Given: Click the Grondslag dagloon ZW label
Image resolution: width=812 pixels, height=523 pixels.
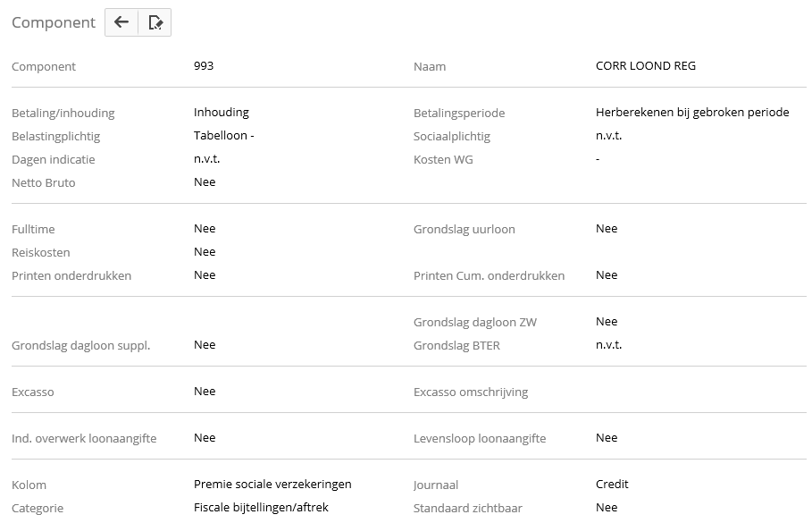Looking at the screenshot, I should [475, 322].
